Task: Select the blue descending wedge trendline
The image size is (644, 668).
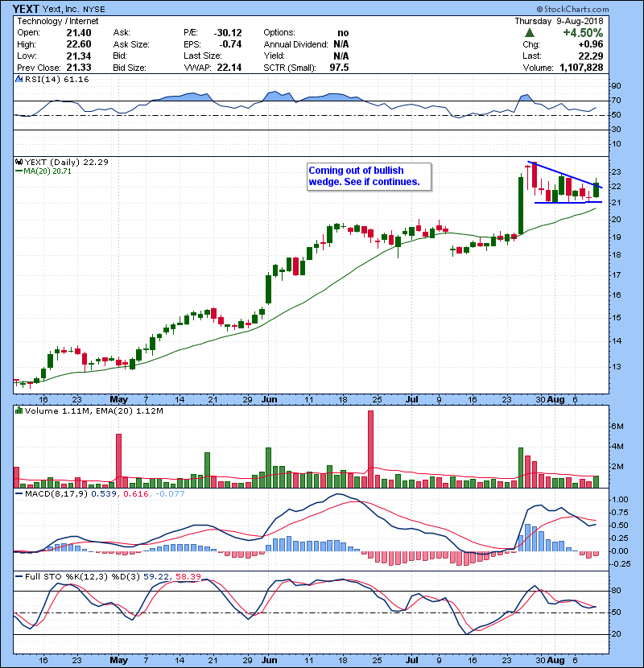Action: pyautogui.click(x=563, y=175)
